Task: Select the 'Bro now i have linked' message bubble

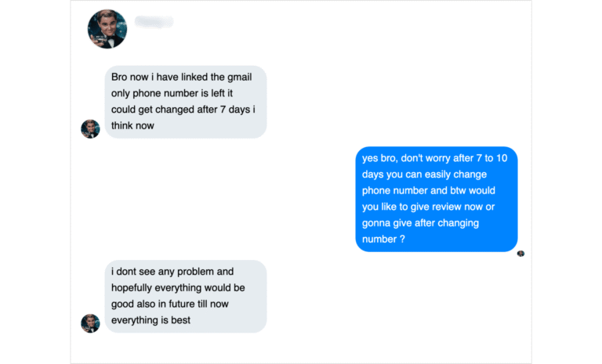Action: coord(186,102)
